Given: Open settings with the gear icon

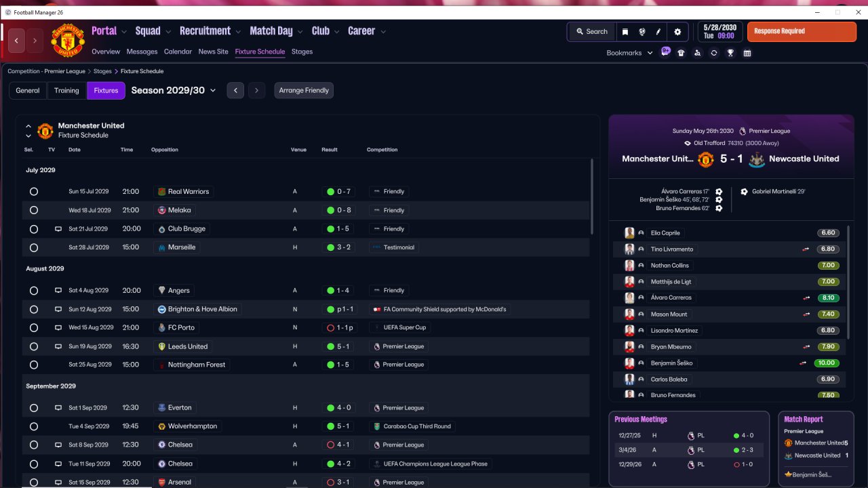Looking at the screenshot, I should click(677, 32).
